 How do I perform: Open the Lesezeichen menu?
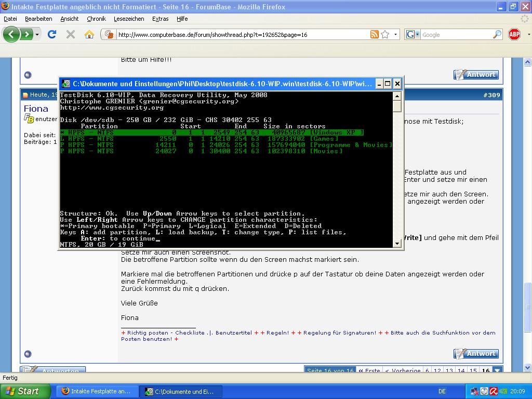click(129, 19)
